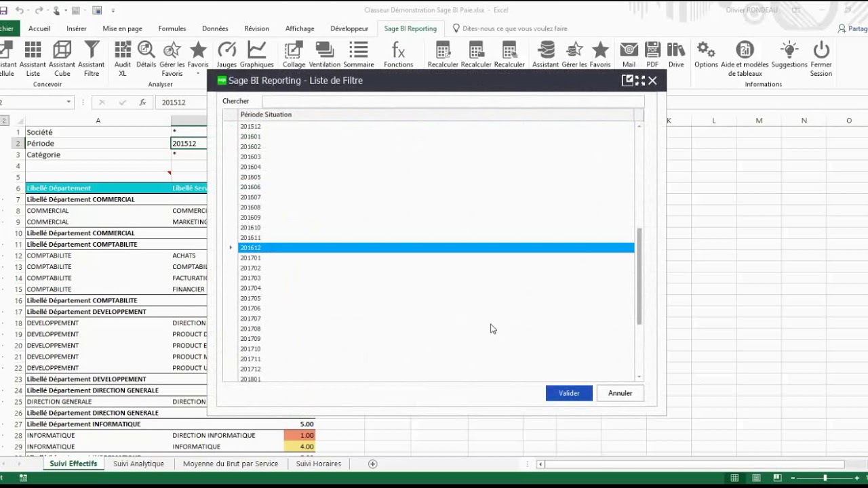
Task: Open Sage BI Options gears
Action: pos(706,55)
